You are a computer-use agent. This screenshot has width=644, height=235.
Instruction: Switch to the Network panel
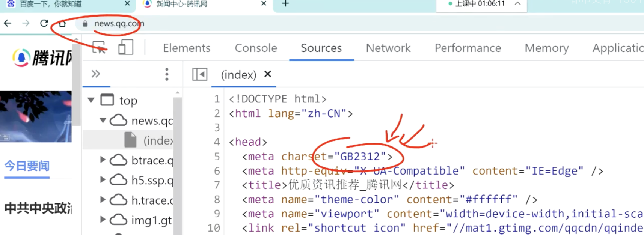388,48
